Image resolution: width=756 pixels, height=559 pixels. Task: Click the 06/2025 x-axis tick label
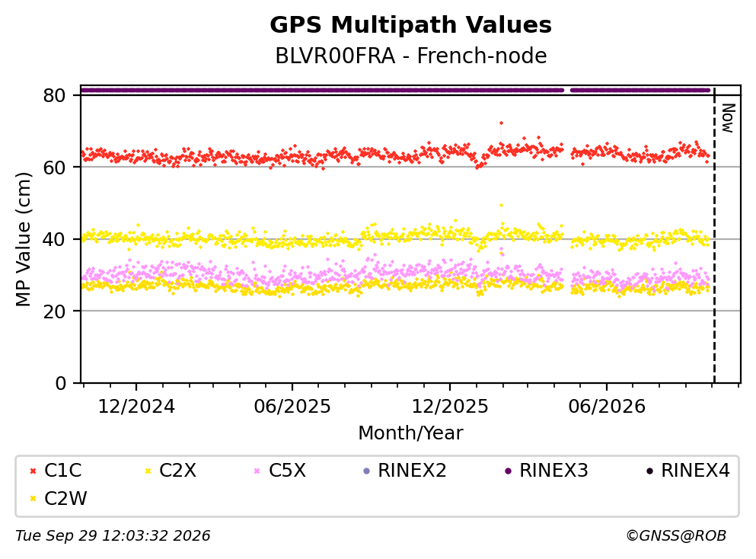pyautogui.click(x=292, y=407)
